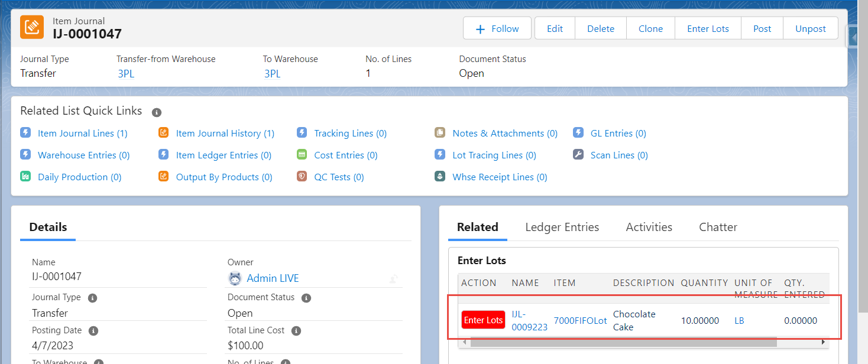Click the Chocolate Cake description cell
Image resolution: width=868 pixels, height=364 pixels.
tap(634, 320)
